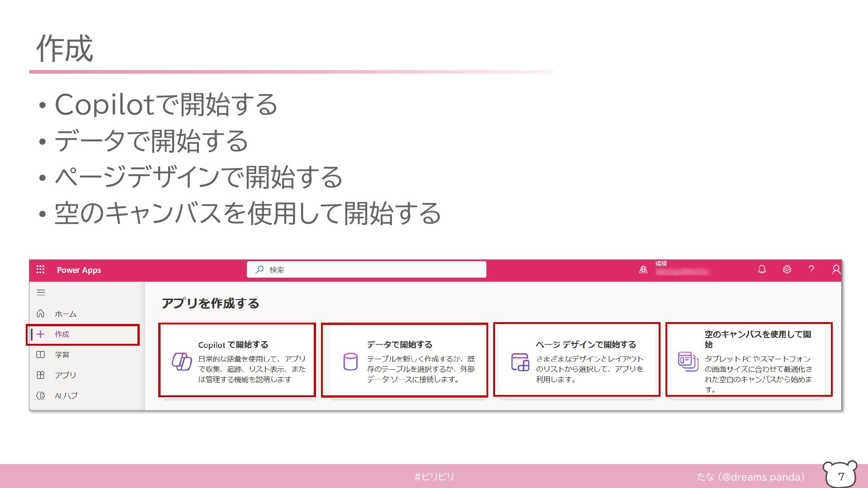This screenshot has width=868, height=488.
Task: Click the アプリを作成する heading
Action: coord(210,303)
